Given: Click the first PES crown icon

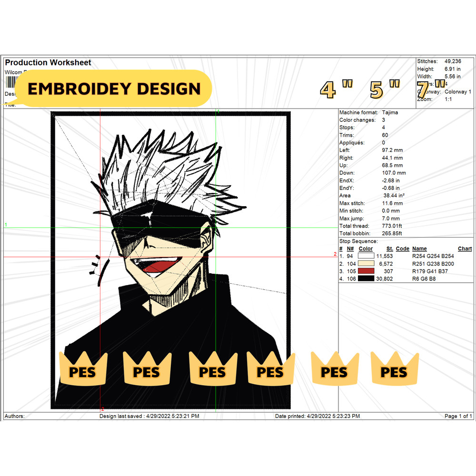Looking at the screenshot, I should pyautogui.click(x=83, y=370).
